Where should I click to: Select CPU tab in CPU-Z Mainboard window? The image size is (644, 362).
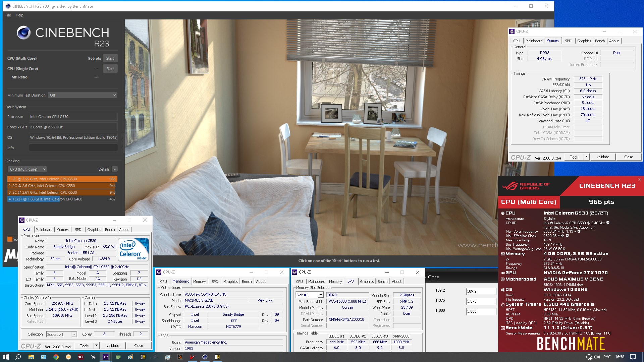coord(163,282)
